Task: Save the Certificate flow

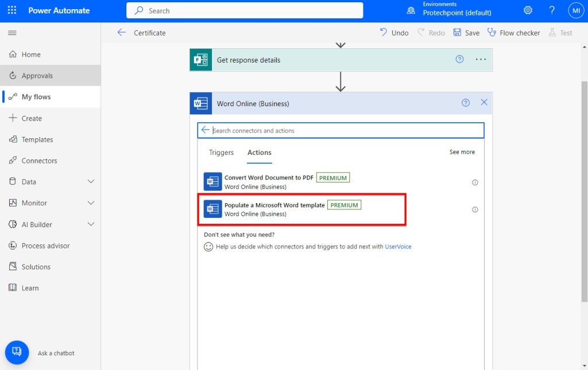Action: click(x=466, y=33)
